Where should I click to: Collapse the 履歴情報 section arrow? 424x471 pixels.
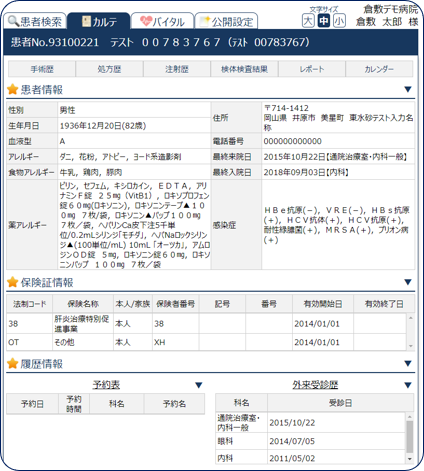408,363
